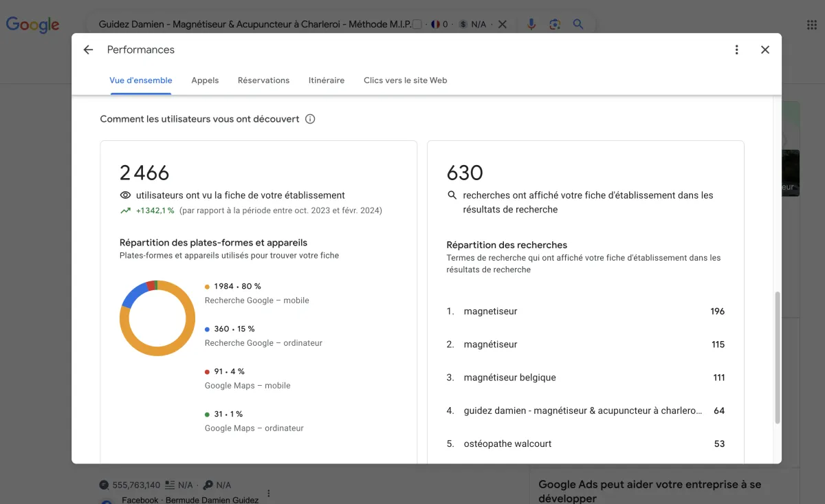Viewport: 825px width, 504px height.
Task: Click 'Comment les utilisateurs vous ont découvert' heading
Action: (199, 119)
